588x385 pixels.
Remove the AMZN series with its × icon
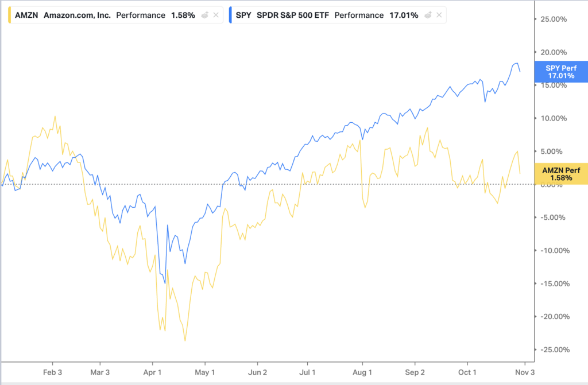(216, 15)
